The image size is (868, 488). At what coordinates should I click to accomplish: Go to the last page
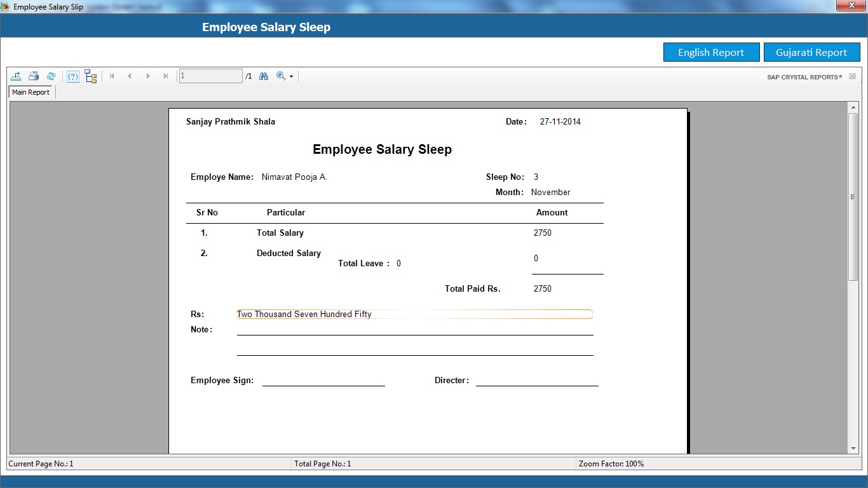(166, 76)
